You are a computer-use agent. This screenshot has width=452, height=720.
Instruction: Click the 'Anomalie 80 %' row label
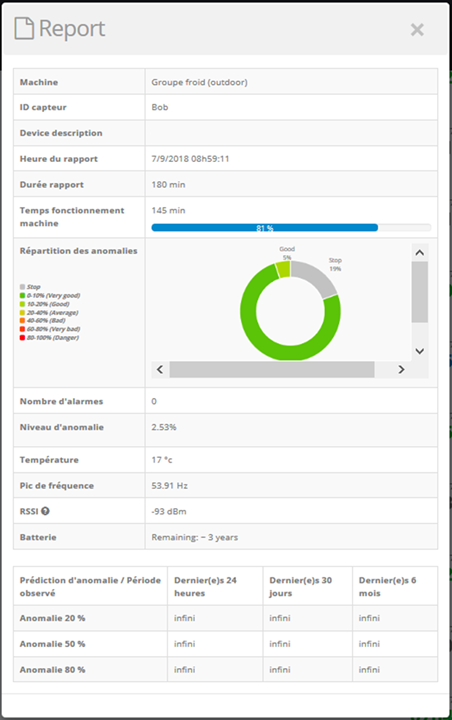tap(52, 669)
